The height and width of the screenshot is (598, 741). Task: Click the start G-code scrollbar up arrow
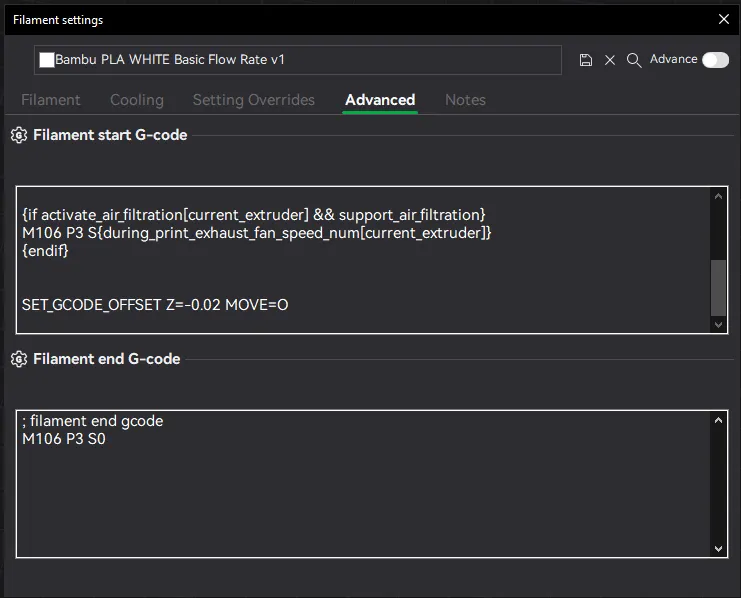tap(718, 196)
